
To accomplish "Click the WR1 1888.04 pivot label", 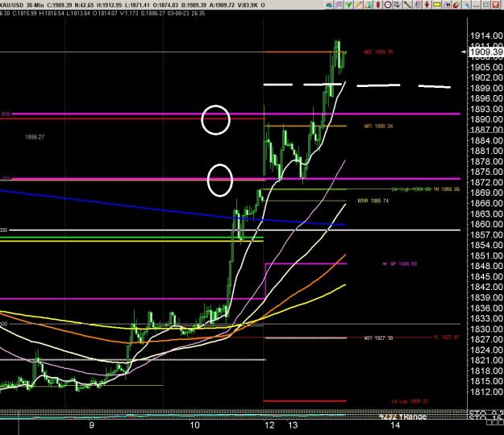I will pos(378,126).
